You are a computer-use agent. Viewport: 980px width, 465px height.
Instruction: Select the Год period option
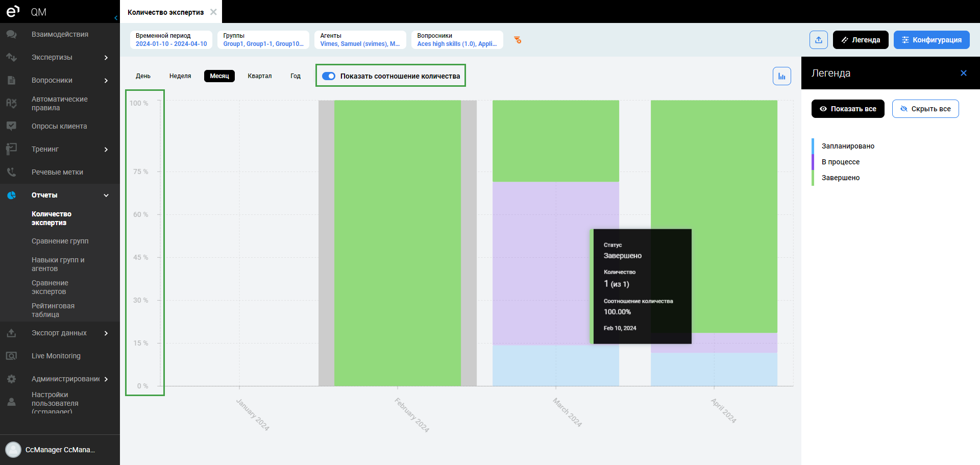tap(296, 76)
